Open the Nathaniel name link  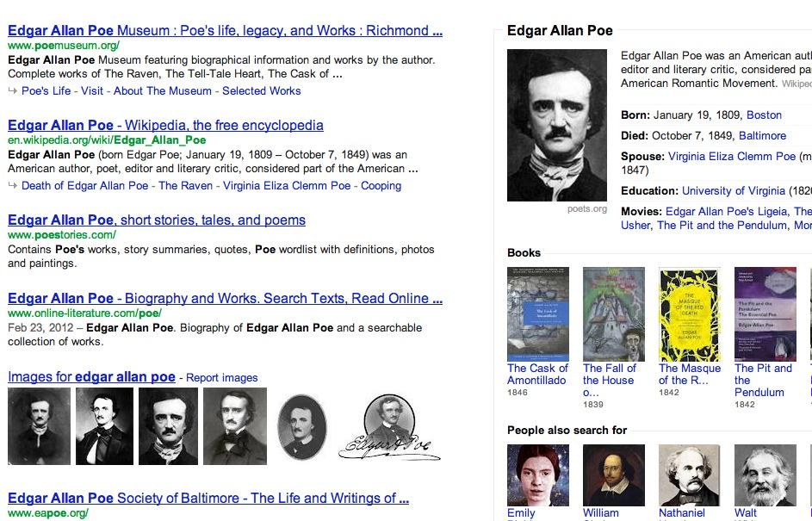(681, 514)
